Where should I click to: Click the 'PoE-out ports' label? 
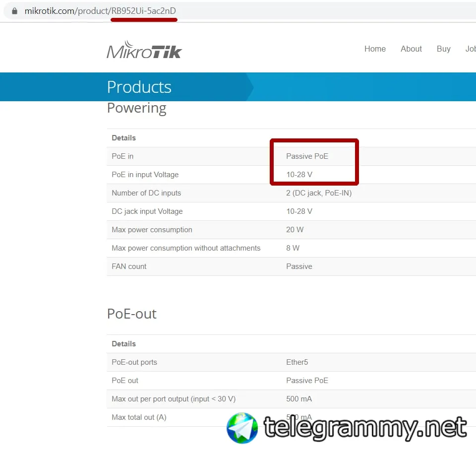tap(134, 362)
